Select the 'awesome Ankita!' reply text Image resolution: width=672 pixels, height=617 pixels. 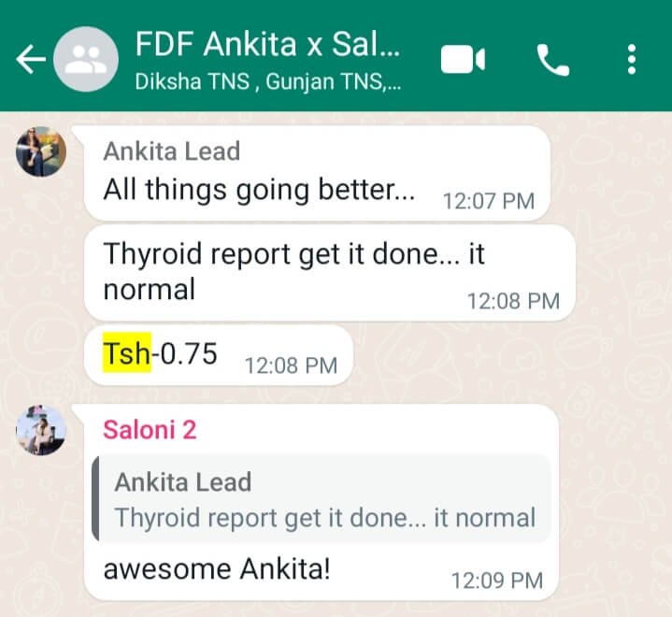tap(217, 569)
